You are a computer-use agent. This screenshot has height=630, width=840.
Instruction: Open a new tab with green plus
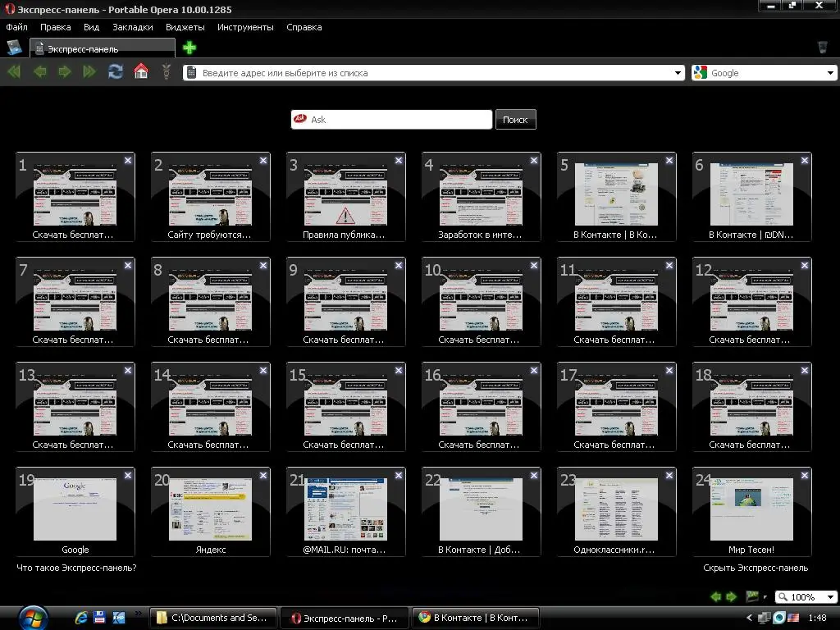point(189,48)
